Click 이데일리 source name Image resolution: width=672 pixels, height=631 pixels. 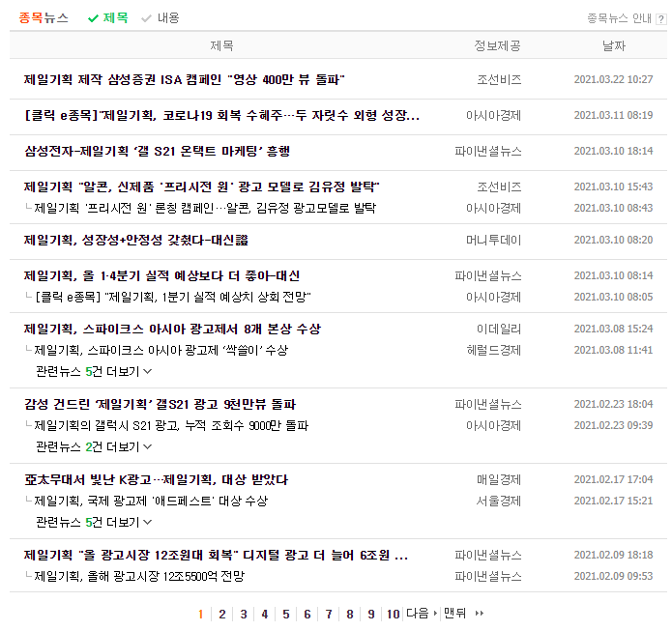(499, 329)
